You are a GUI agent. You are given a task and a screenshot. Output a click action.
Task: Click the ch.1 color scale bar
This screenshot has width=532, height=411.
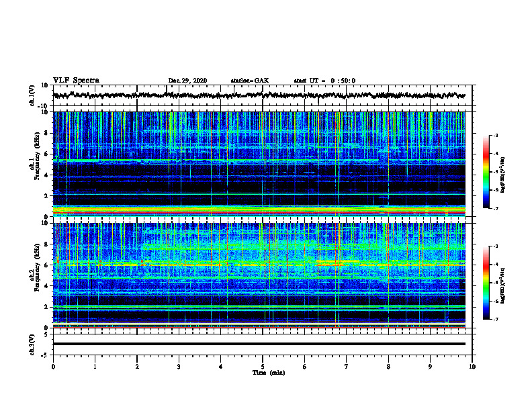pyautogui.click(x=486, y=172)
